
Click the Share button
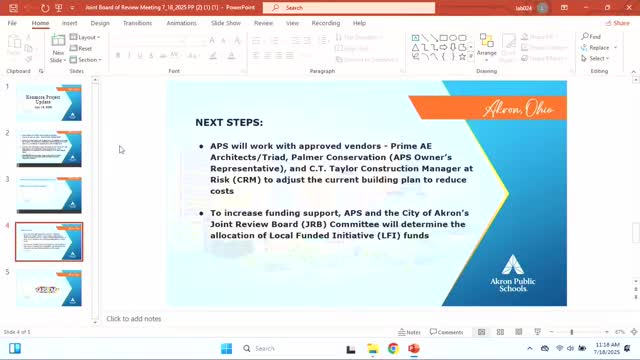pos(618,23)
